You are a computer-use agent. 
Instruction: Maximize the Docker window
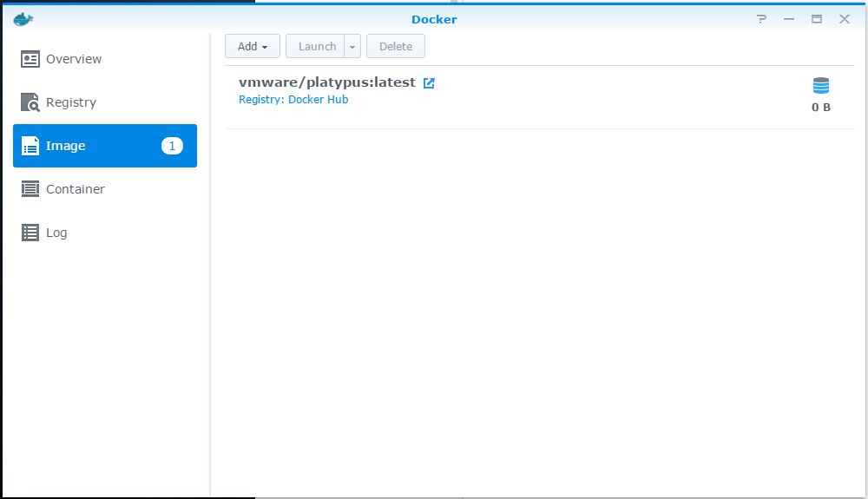click(x=816, y=19)
